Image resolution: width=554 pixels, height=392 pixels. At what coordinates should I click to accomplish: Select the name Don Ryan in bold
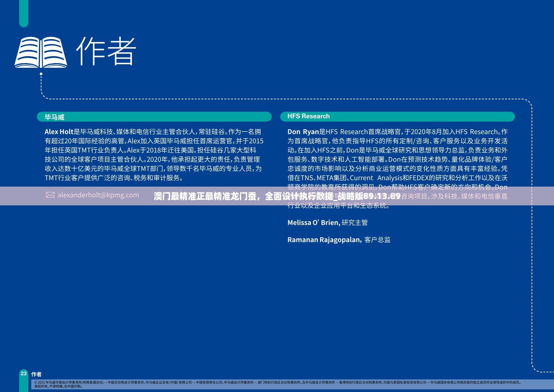(x=303, y=132)
